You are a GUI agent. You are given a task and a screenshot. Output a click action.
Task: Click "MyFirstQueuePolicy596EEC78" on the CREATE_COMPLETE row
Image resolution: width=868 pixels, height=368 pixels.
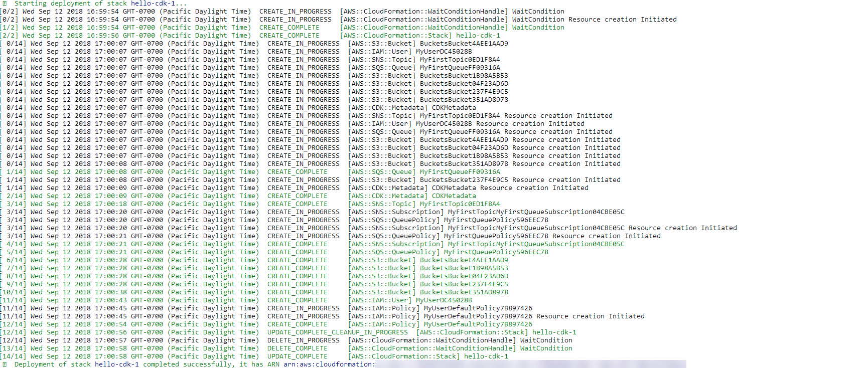click(x=496, y=252)
